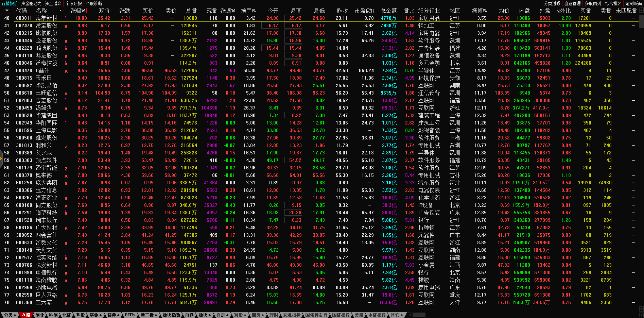Click the R marker beside 中信银行
Viewport: 644px width, 318px height.
(66, 273)
